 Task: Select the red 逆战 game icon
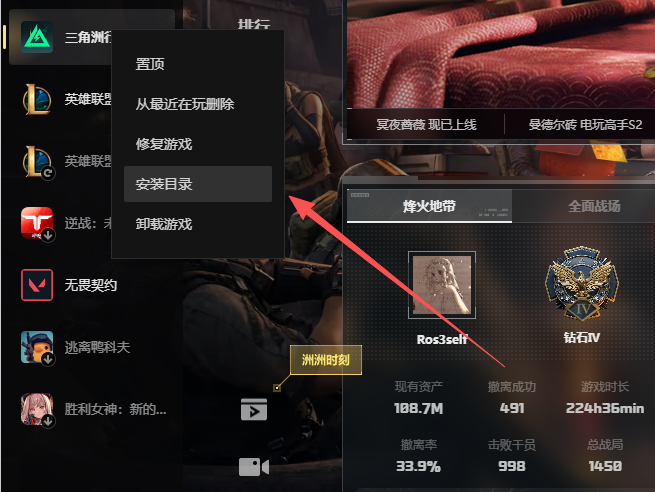pyautogui.click(x=37, y=223)
